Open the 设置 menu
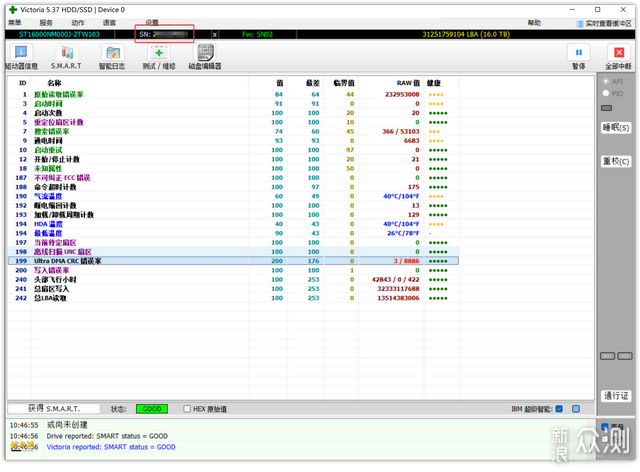Viewport: 640px width, 472px height. (x=152, y=22)
